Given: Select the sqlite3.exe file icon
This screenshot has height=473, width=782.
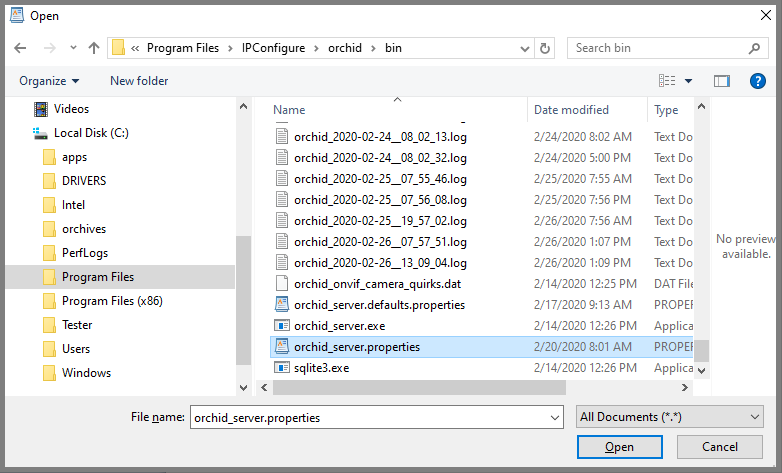Looking at the screenshot, I should point(281,368).
